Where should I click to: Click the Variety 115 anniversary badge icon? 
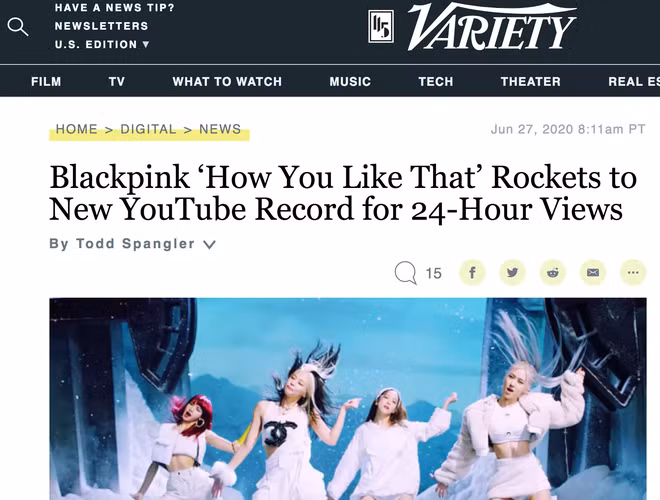(x=381, y=27)
